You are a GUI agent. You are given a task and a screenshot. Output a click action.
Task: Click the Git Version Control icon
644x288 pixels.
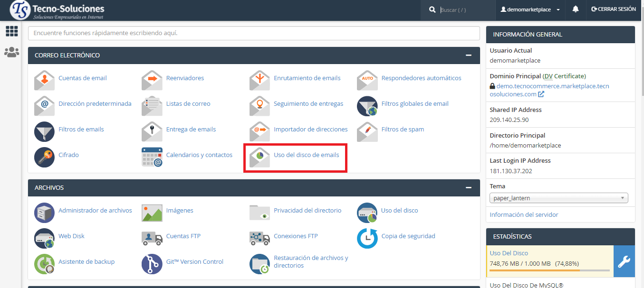click(x=152, y=263)
